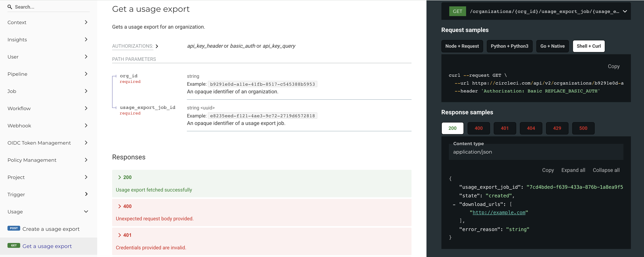Show the 429 response sample
Image resolution: width=644 pixels, height=257 pixels.
557,128
